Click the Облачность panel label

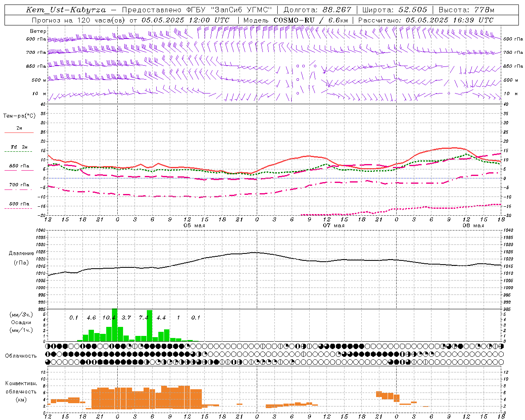point(21,356)
